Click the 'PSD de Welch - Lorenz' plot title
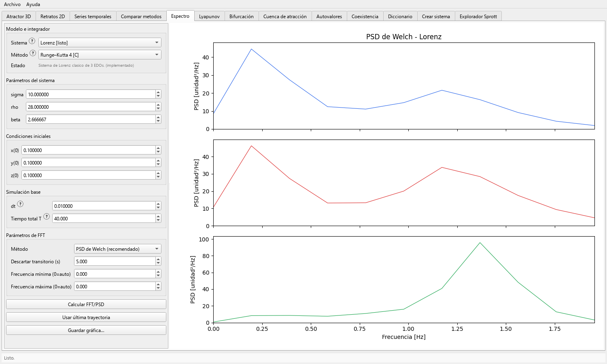This screenshot has height=364, width=607. [x=404, y=37]
